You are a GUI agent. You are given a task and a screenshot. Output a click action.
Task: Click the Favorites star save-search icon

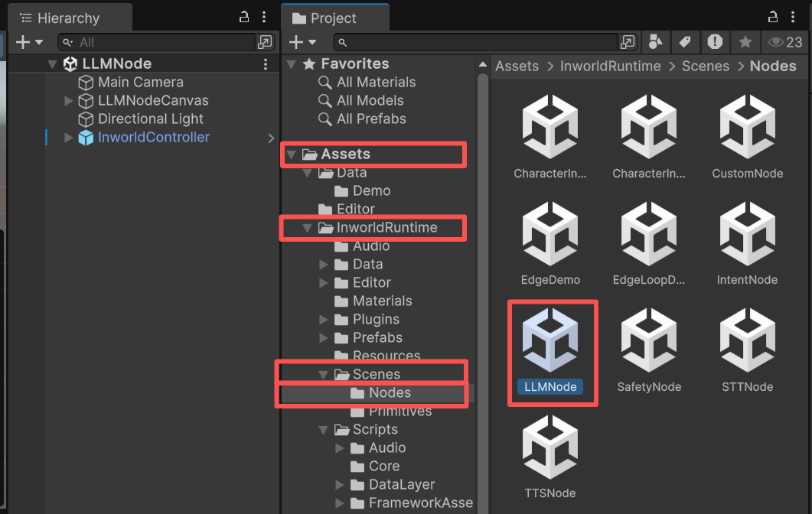(745, 42)
